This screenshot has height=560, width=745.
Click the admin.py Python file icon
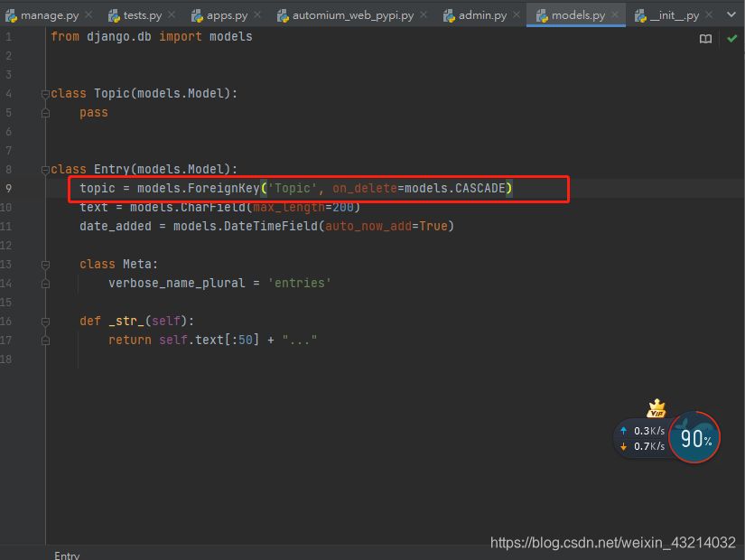[449, 15]
